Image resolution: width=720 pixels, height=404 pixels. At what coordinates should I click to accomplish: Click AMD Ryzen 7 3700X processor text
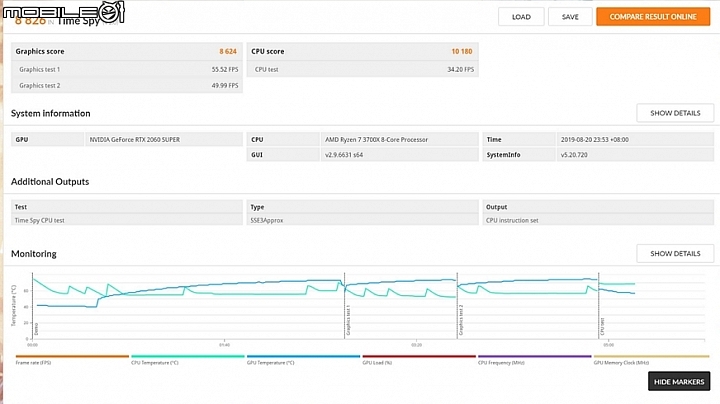[x=377, y=140]
